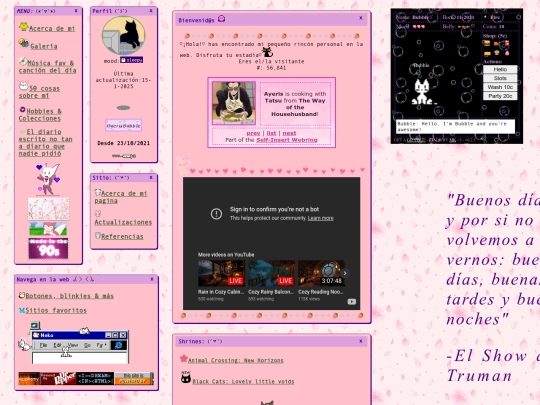Click the Slots action button
Image resolution: width=540 pixels, height=405 pixels.
tap(500, 78)
